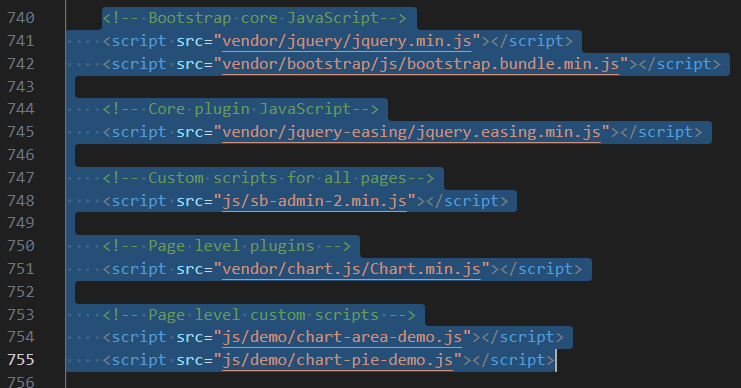
Task: Click the closing script tag on line 754
Action: 523,337
